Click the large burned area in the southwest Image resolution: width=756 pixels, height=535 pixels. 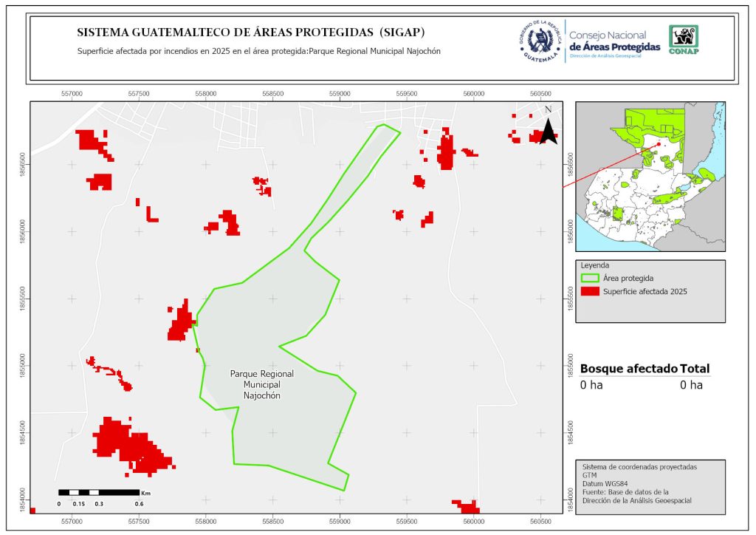point(130,445)
